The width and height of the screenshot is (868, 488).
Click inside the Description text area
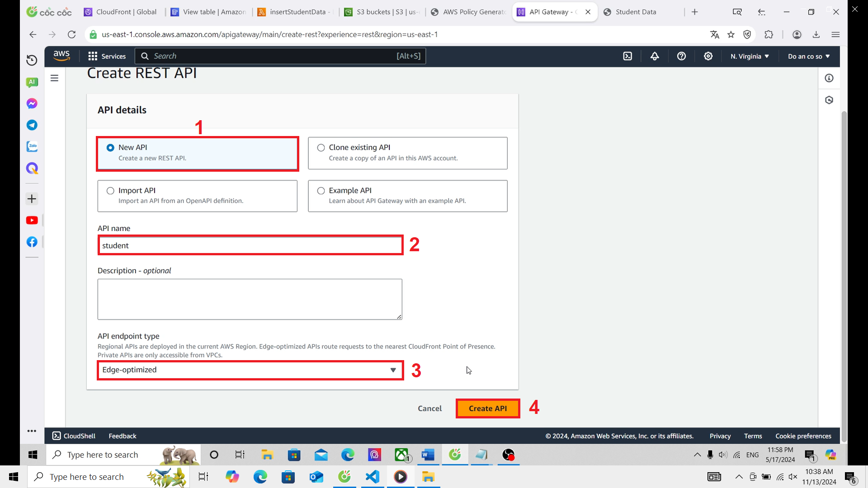pyautogui.click(x=250, y=299)
